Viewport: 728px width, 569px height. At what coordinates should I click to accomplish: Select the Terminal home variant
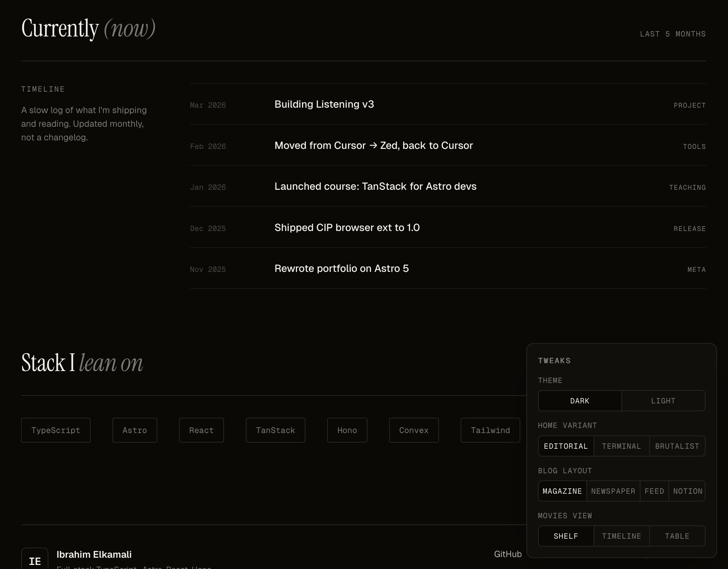[621, 446]
